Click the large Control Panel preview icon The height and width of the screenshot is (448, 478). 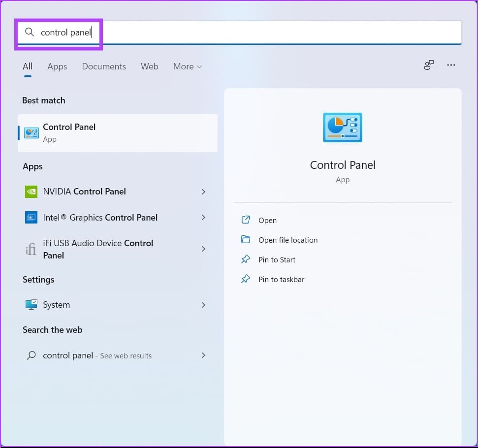click(342, 128)
